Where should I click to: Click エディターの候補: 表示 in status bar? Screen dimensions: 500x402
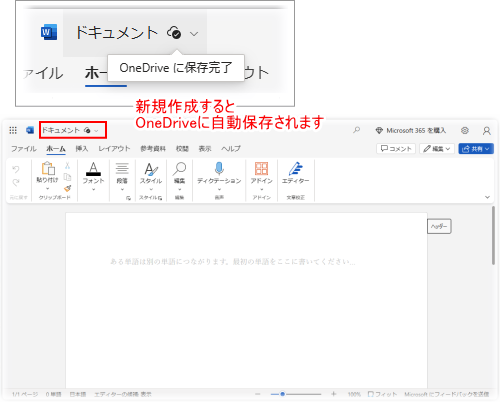(123, 394)
